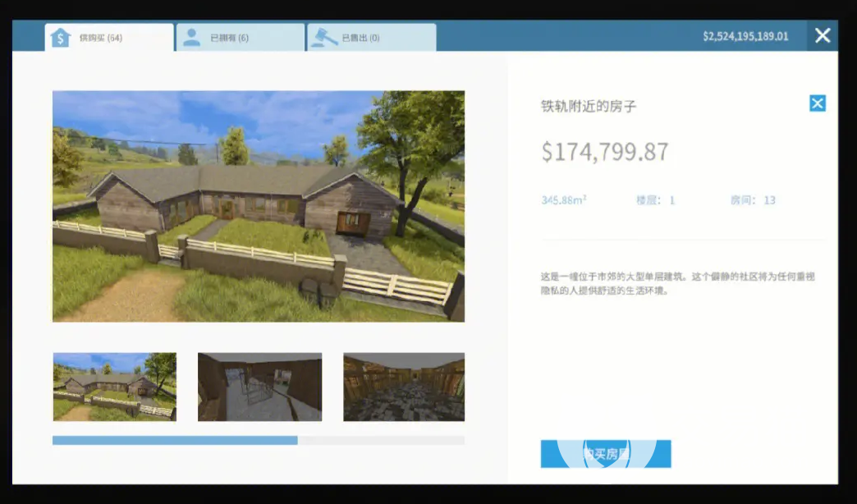View the third thumbnail with debris floor

(404, 387)
